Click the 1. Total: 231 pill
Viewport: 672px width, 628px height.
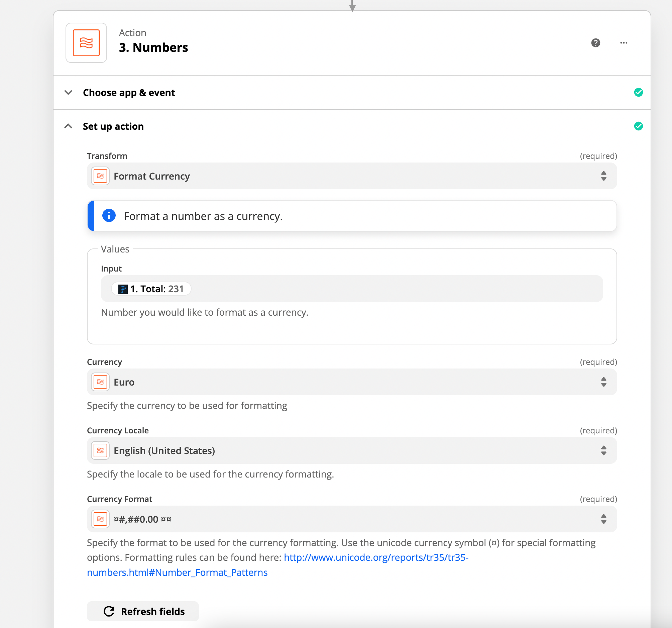click(151, 289)
